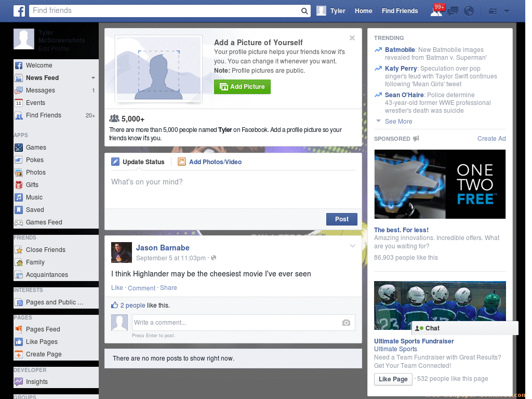532x399 pixels.
Task: Open the privacy shortcuts lock icon
Action: pos(493,11)
